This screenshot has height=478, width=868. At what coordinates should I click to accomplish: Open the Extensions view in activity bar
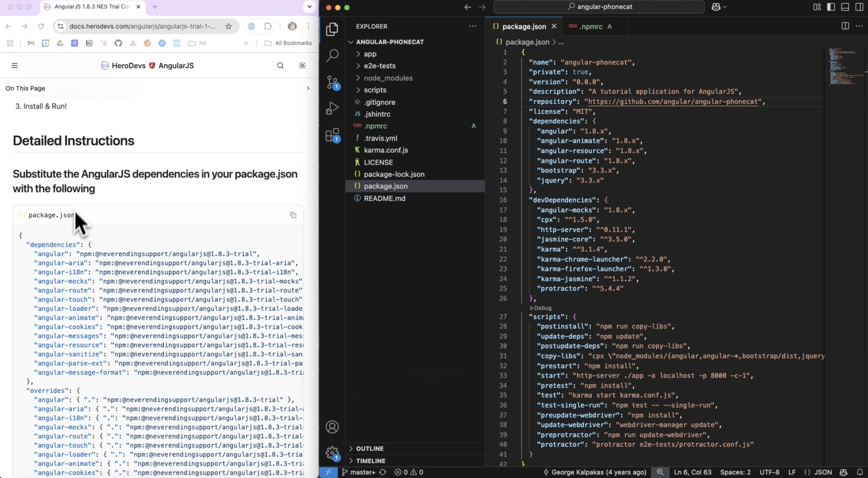pyautogui.click(x=332, y=135)
